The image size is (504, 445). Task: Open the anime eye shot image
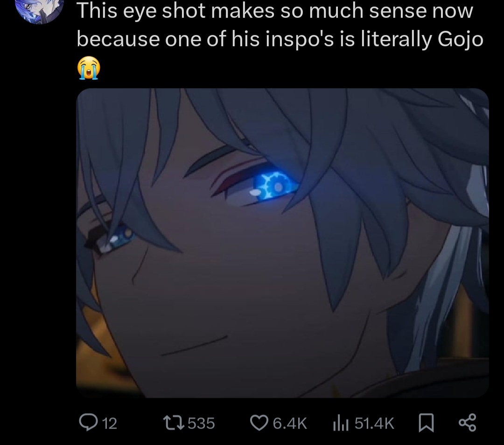282,243
